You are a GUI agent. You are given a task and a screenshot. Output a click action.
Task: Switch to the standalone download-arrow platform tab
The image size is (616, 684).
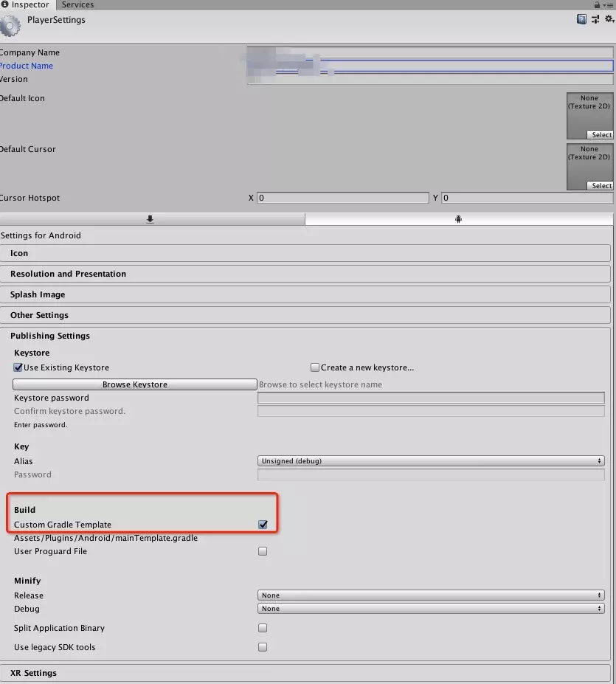(150, 219)
